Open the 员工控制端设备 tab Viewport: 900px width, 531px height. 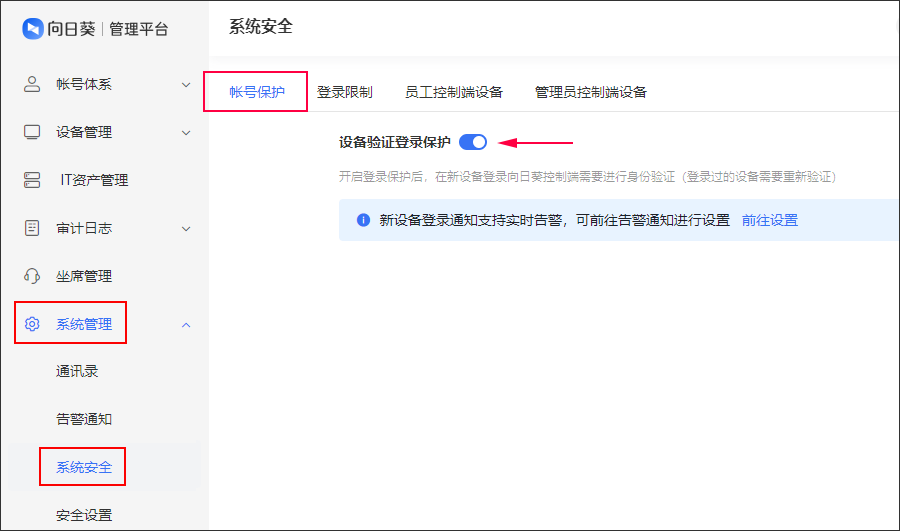click(x=453, y=92)
